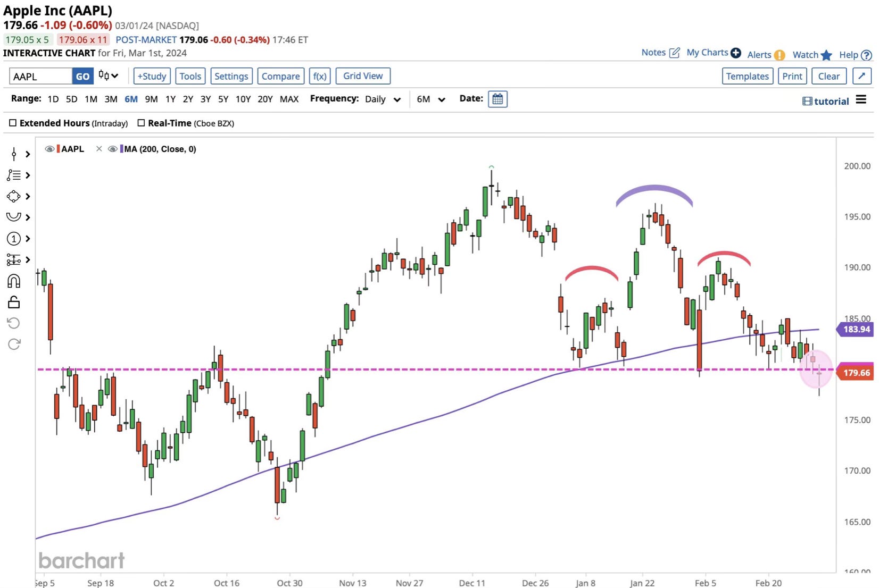Expand the numbered marker chevron

click(x=28, y=239)
